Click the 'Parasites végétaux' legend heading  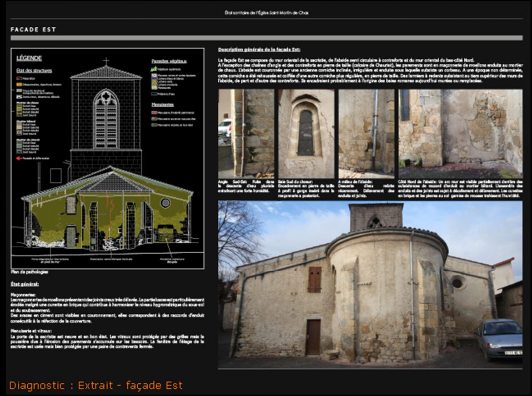point(169,61)
